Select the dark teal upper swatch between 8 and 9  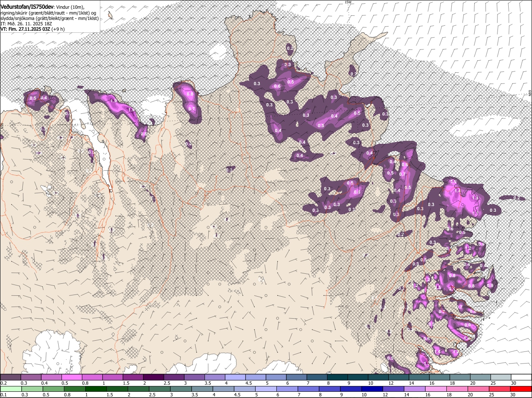pos(337,377)
